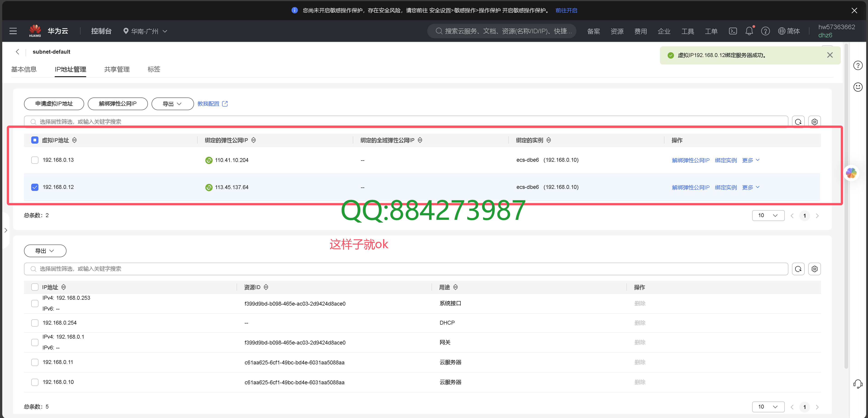Image resolution: width=868 pixels, height=418 pixels.
Task: Sort lower table by IP address
Action: [x=64, y=287]
